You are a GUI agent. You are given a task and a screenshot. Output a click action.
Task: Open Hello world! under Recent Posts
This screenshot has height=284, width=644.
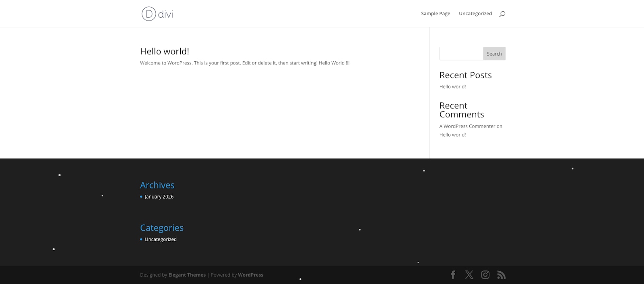coord(452,87)
